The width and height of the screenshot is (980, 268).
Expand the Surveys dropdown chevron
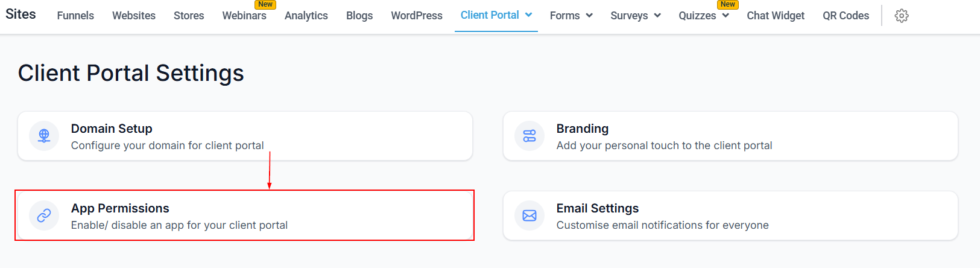(x=657, y=16)
